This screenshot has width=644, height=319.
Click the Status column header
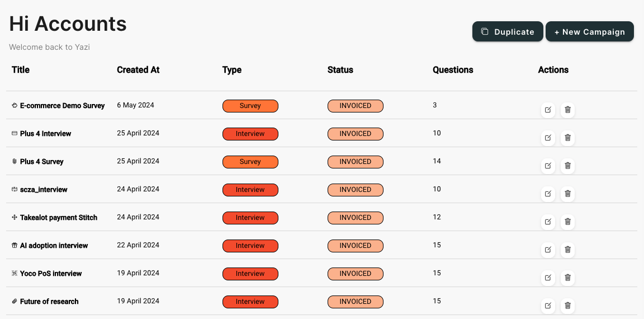(340, 70)
